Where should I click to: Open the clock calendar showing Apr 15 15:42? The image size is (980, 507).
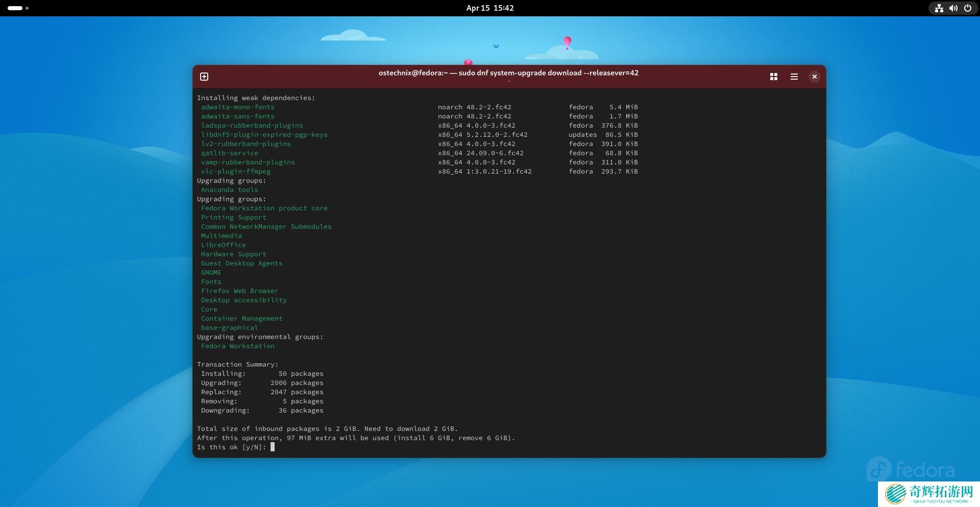click(489, 8)
